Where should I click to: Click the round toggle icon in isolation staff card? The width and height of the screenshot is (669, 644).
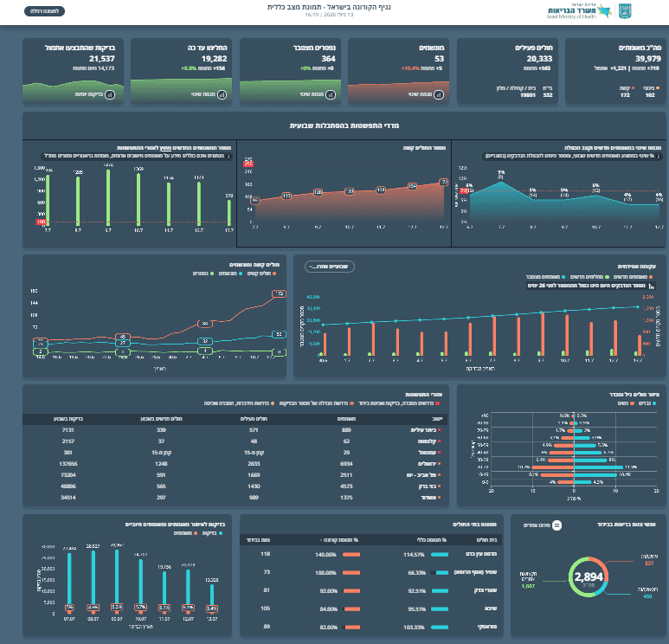(556, 525)
